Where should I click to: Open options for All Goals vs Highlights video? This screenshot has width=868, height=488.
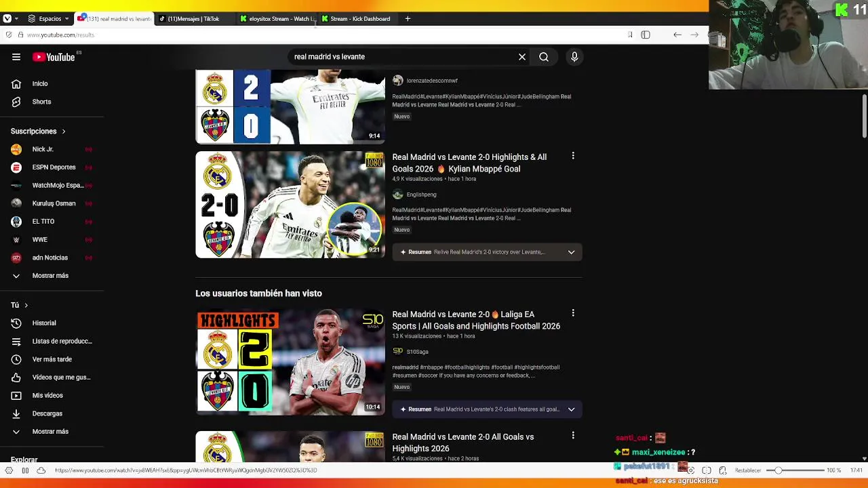(573, 436)
